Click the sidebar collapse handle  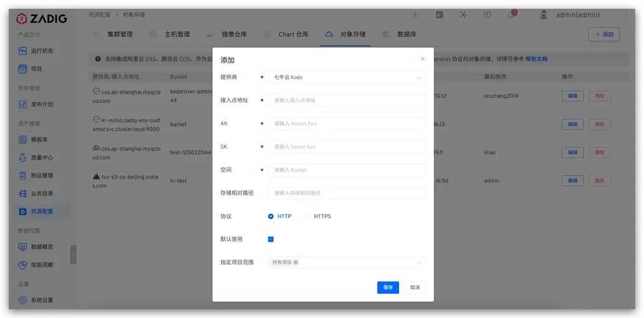coord(74,254)
